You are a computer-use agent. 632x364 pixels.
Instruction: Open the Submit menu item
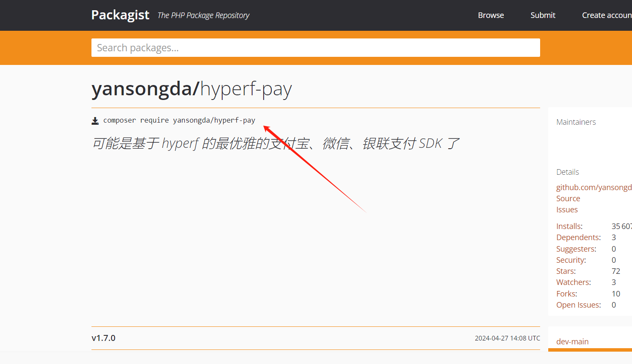[543, 15]
